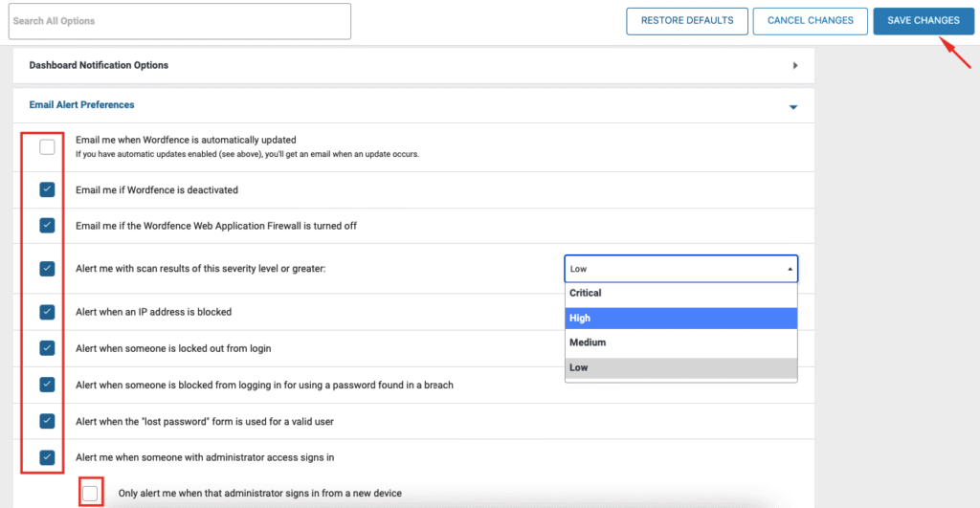Enable only alert from new device checkbox
The image size is (980, 508).
[x=90, y=493]
